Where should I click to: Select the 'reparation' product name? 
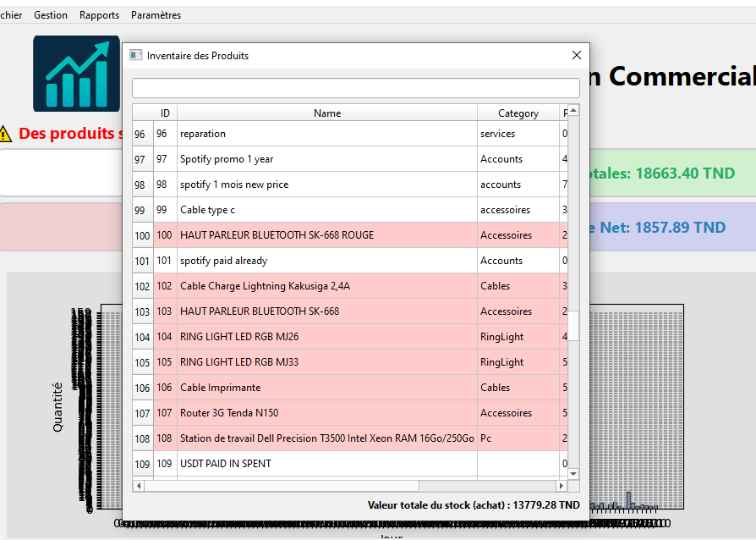(x=327, y=134)
